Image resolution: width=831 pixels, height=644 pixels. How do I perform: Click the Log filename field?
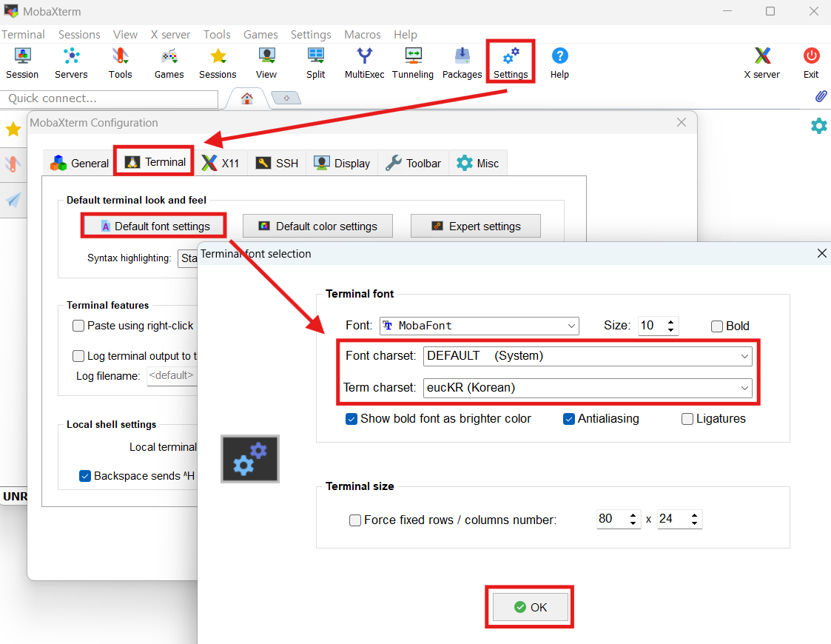[172, 376]
